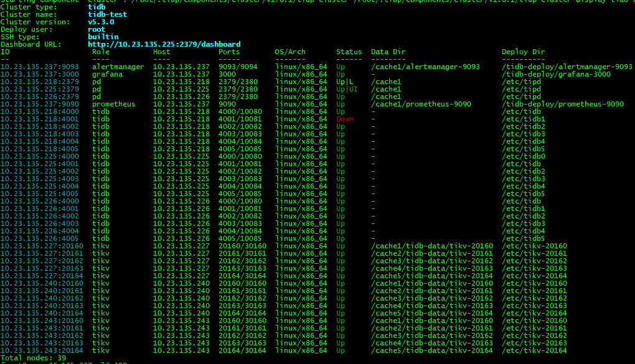Click the Host column header

pyautogui.click(x=162, y=52)
